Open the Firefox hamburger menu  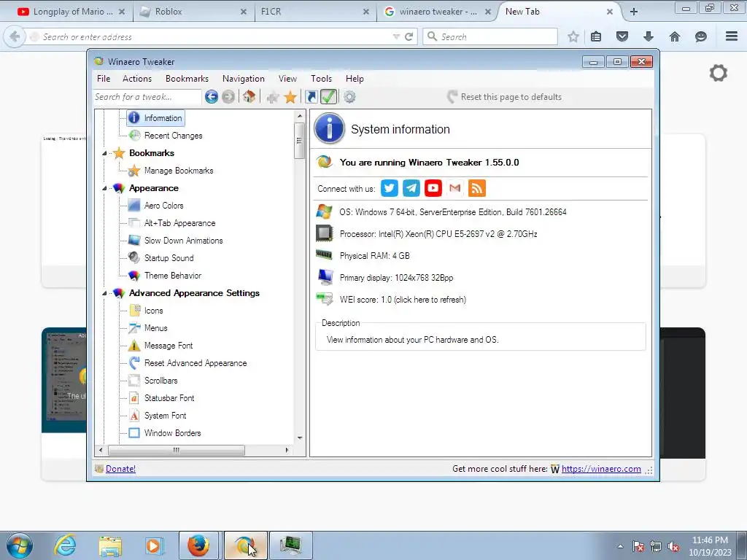[732, 36]
